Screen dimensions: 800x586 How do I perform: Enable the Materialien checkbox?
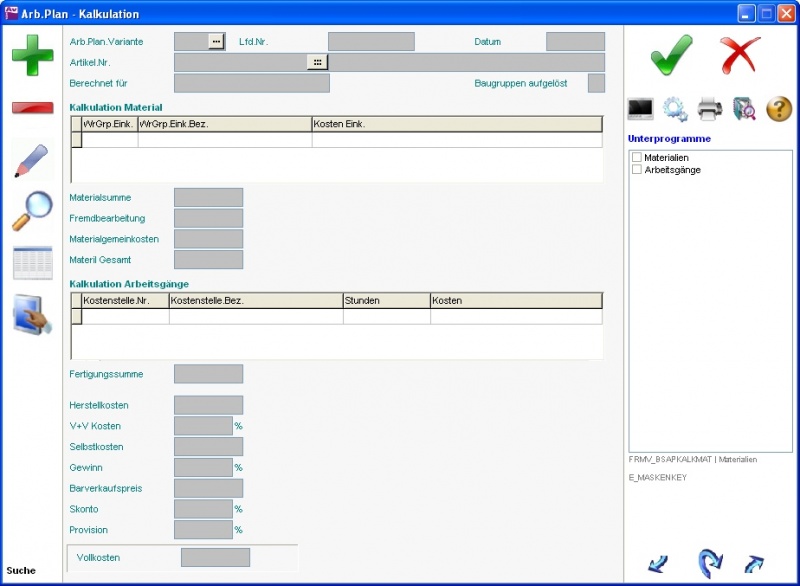coord(637,158)
